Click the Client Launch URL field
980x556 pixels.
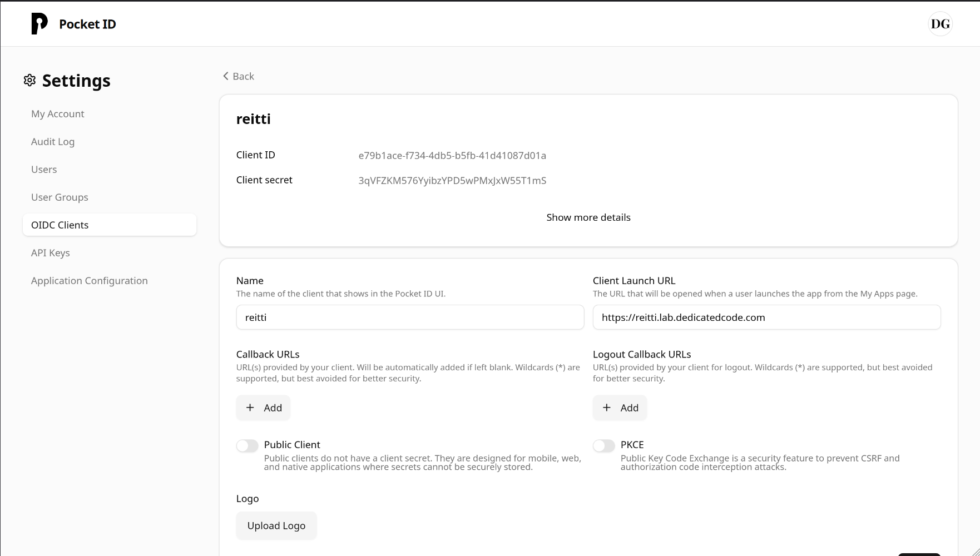tap(766, 317)
